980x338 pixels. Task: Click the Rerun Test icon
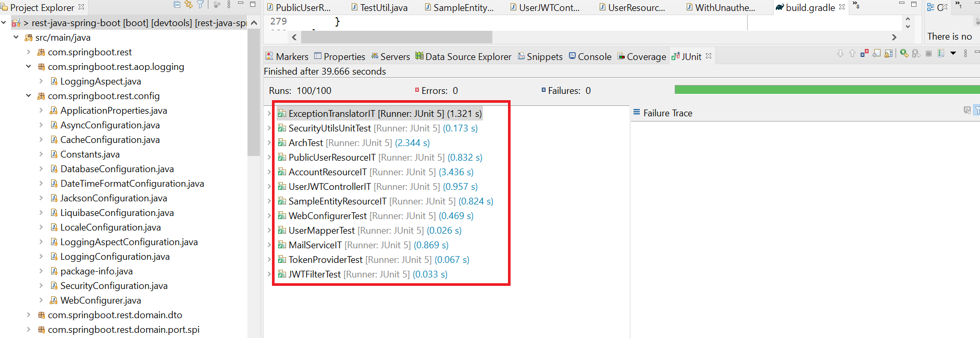click(904, 53)
